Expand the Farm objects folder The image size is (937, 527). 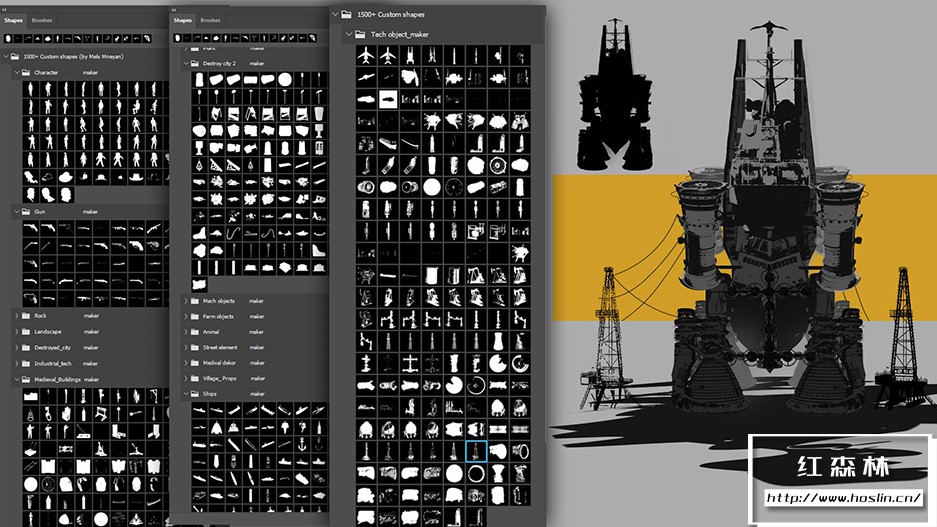pos(186,317)
